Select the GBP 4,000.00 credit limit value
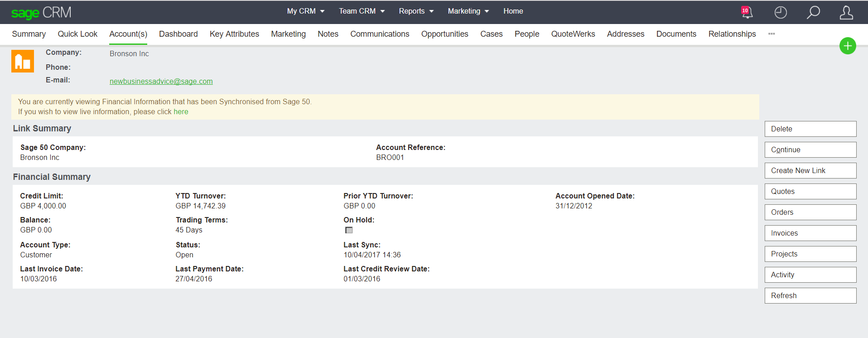The image size is (868, 338). (43, 206)
